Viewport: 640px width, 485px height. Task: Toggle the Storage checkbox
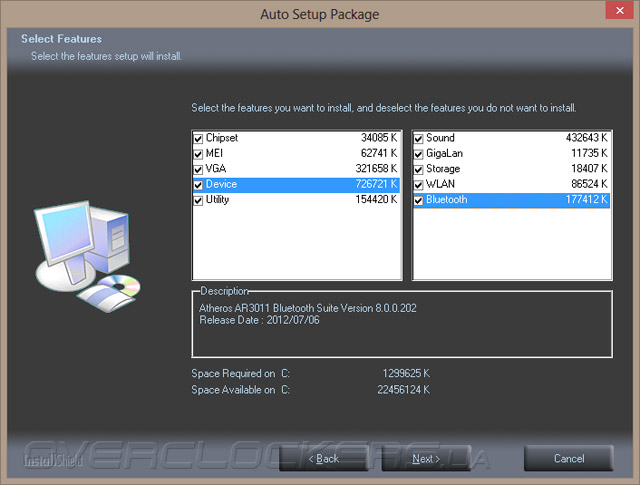pos(418,170)
